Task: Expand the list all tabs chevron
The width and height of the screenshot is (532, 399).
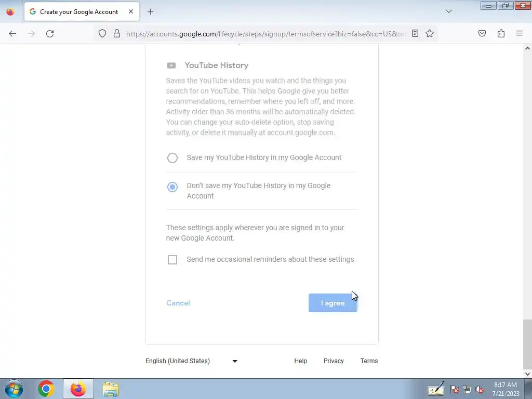Action: pyautogui.click(x=448, y=11)
